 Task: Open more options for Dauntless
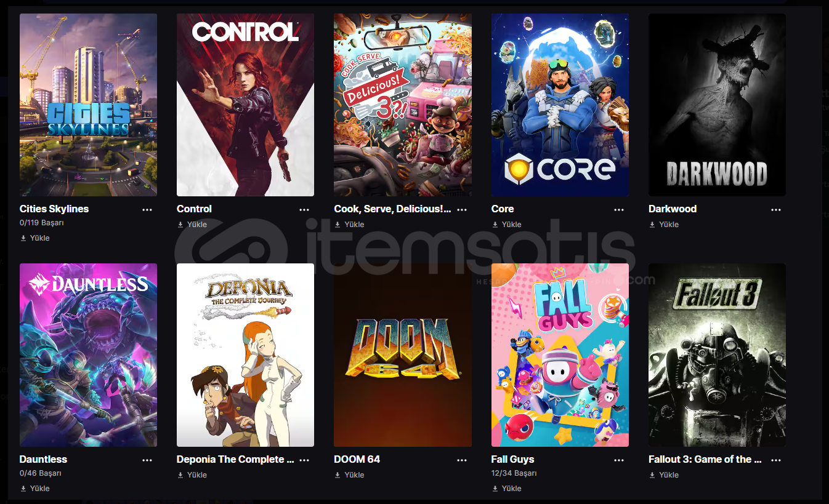147,460
